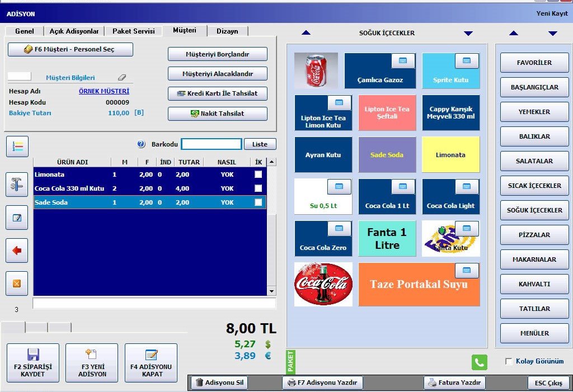Viewport: 573px width, 392px height.
Task: Click the Barkodu input field
Action: pos(212,144)
